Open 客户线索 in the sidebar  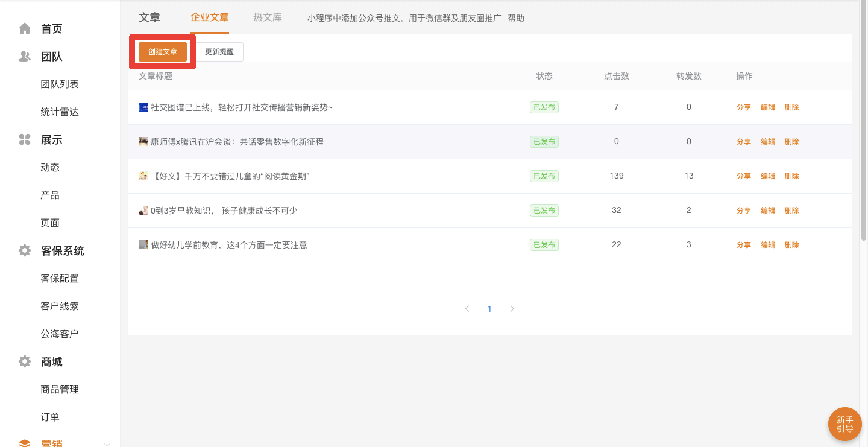pyautogui.click(x=60, y=306)
